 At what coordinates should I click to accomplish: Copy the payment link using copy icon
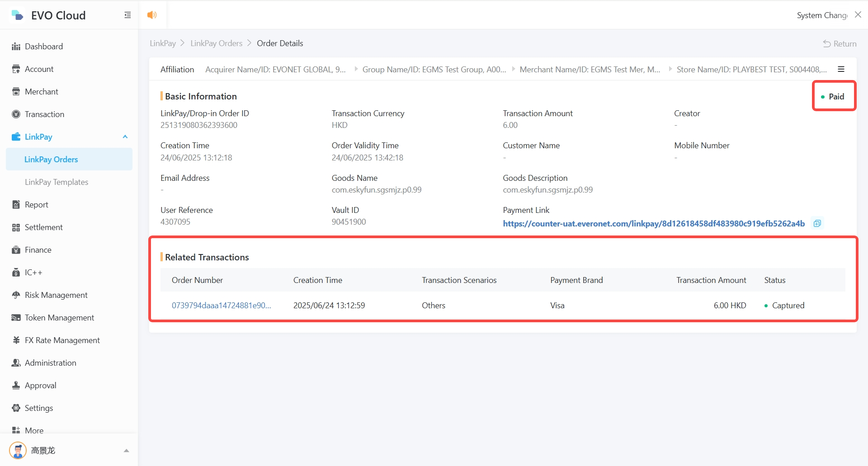[817, 224]
